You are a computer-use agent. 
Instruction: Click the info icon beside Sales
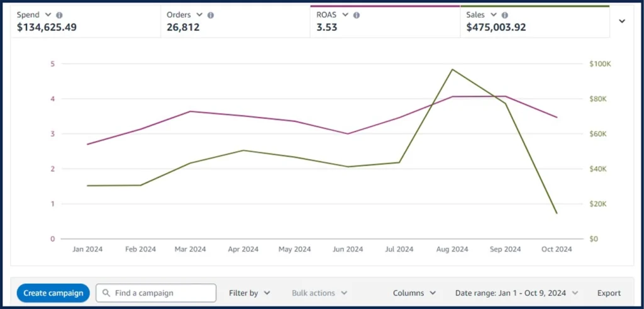click(x=505, y=15)
